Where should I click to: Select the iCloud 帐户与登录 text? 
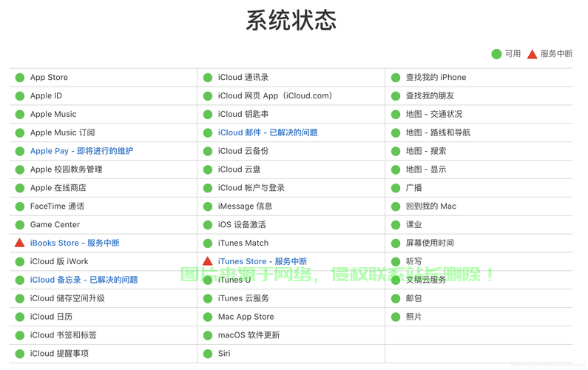point(251,188)
